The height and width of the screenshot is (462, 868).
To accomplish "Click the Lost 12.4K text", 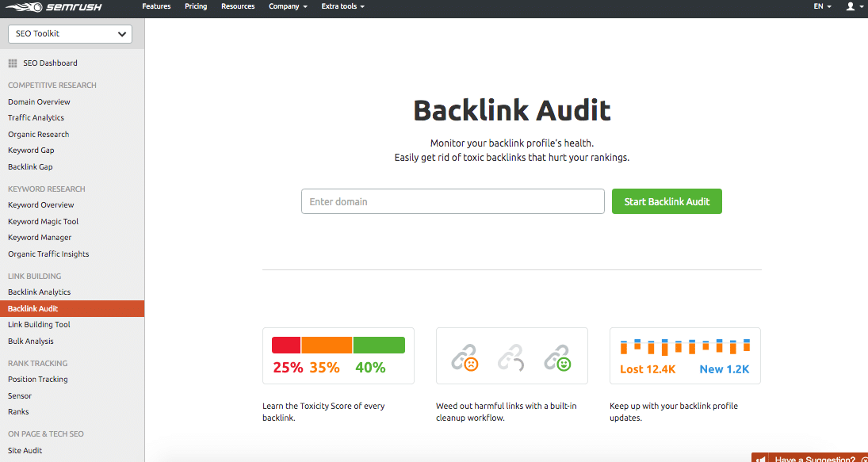I will click(648, 369).
